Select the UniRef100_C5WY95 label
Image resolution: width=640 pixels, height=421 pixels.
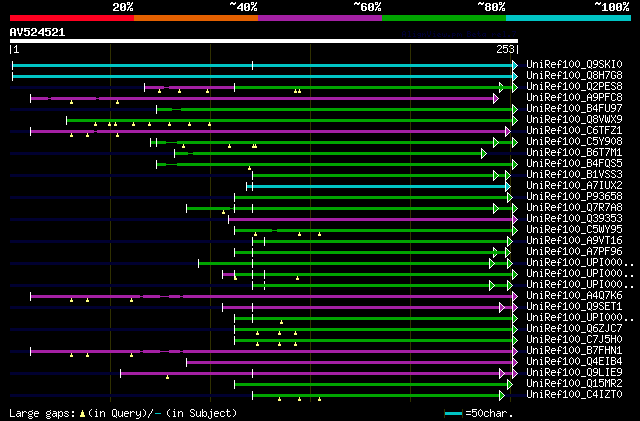pyautogui.click(x=574, y=230)
